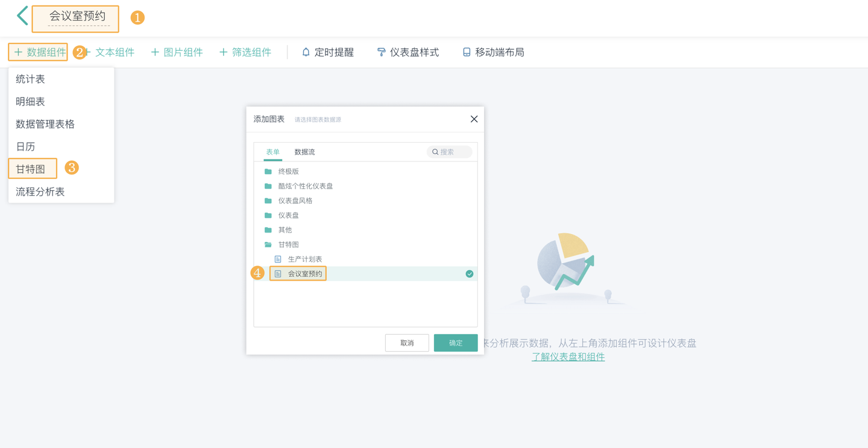Add a 文本组件 component
Screen dimensions: 868x448
(110, 52)
